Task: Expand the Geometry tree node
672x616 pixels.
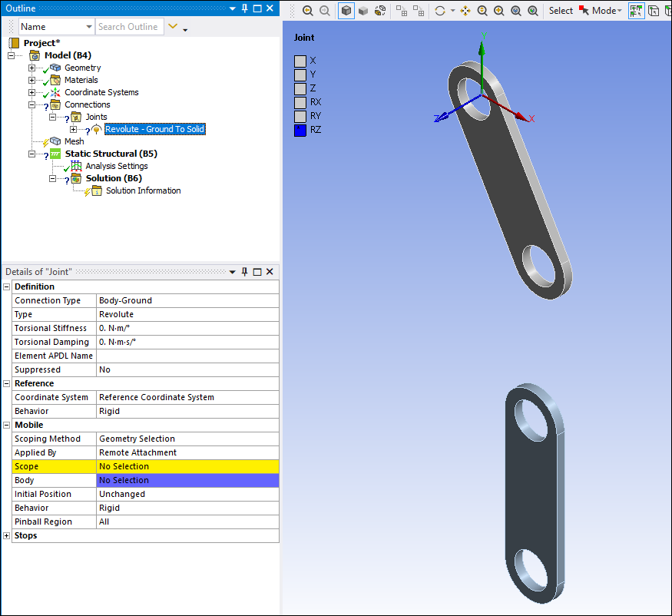Action: click(x=32, y=68)
